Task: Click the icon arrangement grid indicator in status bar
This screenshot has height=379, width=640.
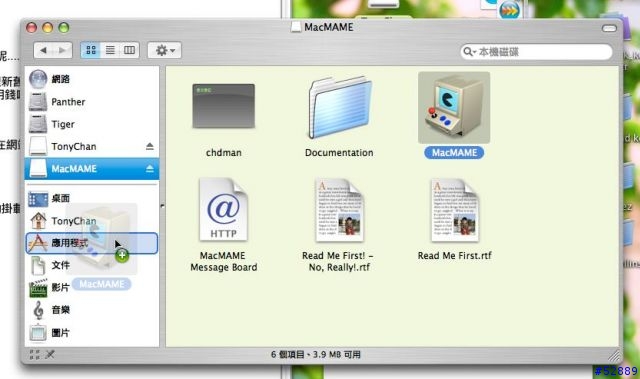Action: (x=35, y=355)
